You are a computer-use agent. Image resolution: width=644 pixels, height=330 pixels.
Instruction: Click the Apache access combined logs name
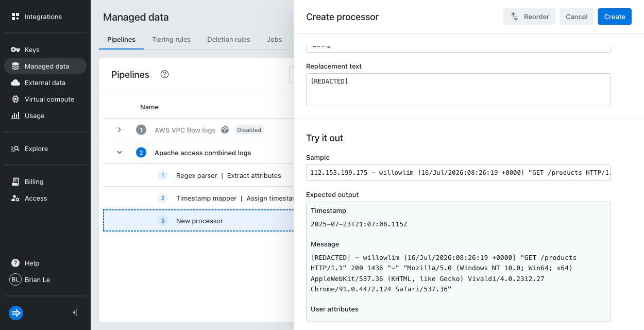click(x=203, y=153)
